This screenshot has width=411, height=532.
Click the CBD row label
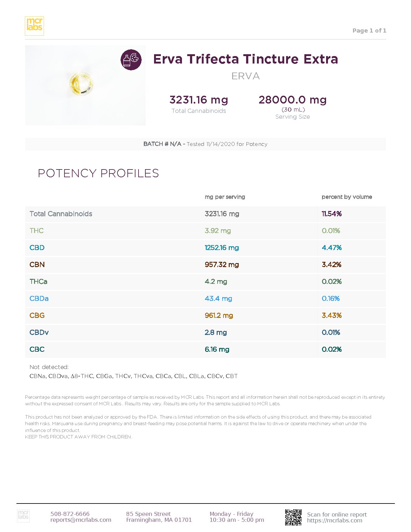click(37, 248)
